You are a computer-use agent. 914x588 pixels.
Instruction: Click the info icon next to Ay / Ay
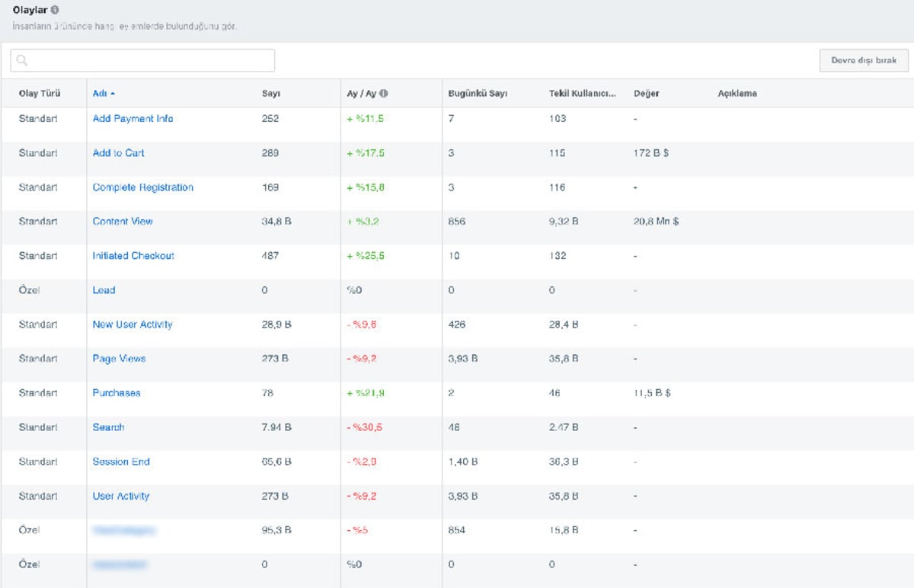point(384,94)
